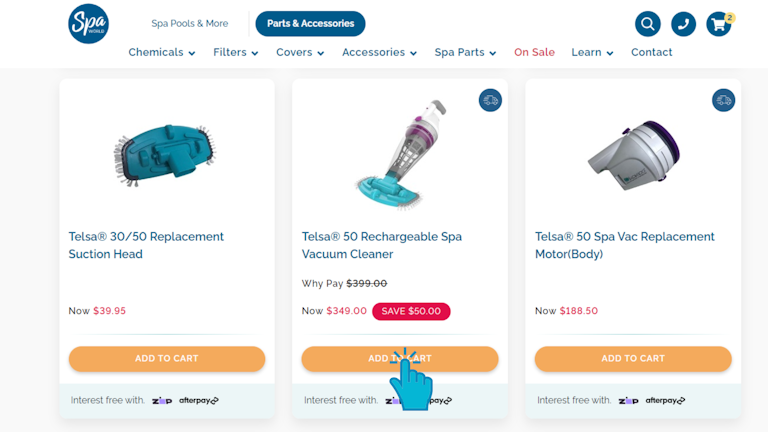The height and width of the screenshot is (432, 768).
Task: Click badge icon on Replacement Motor card
Action: click(x=723, y=100)
